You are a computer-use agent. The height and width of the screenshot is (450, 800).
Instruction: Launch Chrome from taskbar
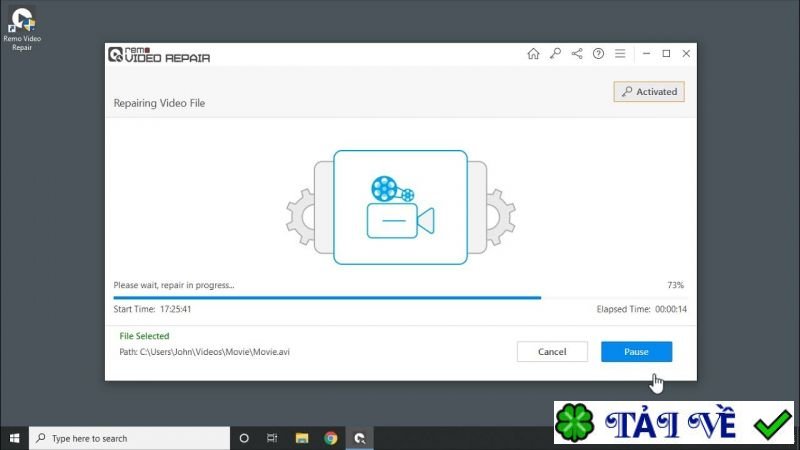point(331,438)
